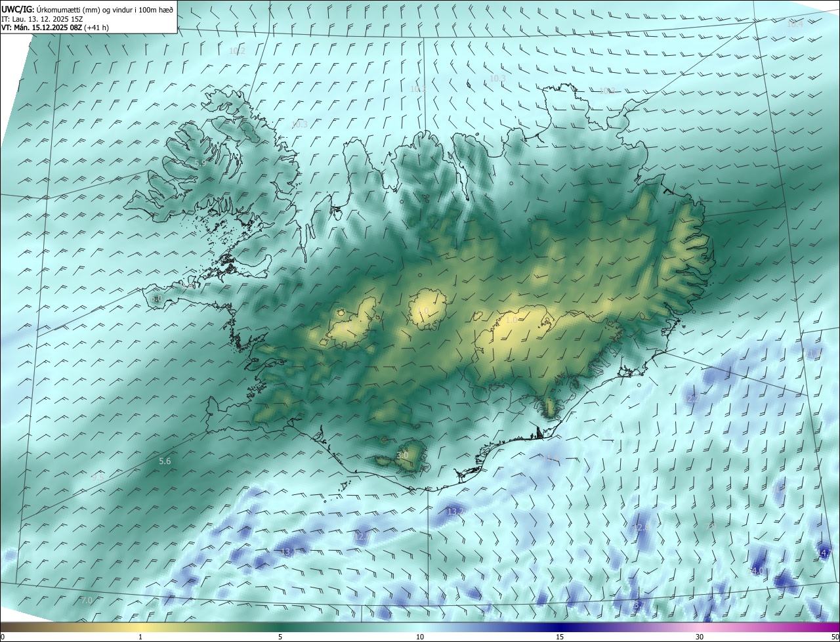
Task: Click the colorbar tick label 5
Action: (280, 637)
